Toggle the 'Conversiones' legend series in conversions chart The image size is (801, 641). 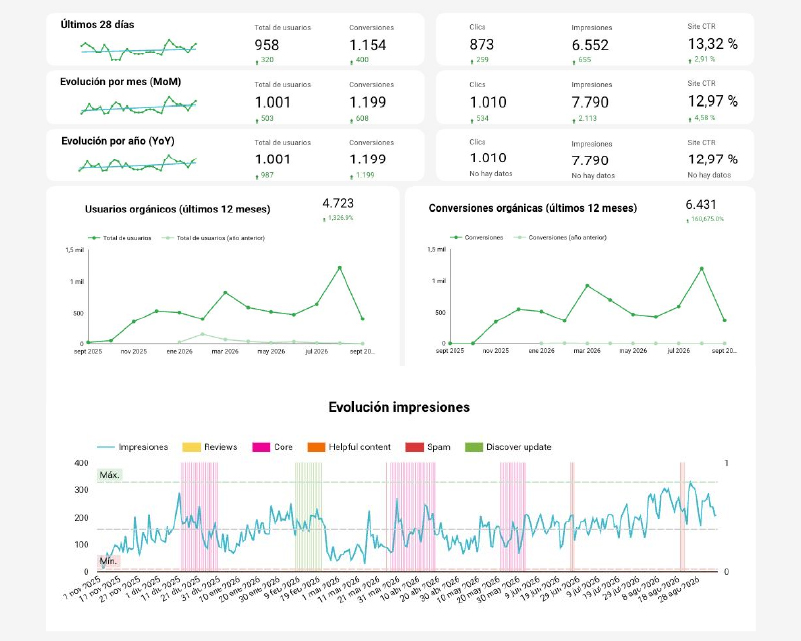(477, 238)
